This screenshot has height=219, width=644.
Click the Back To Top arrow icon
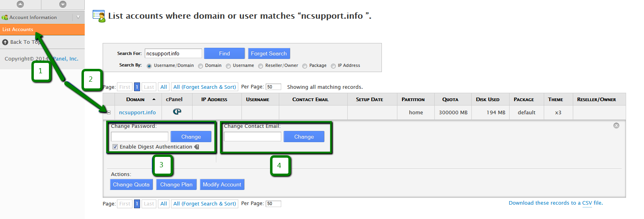click(x=5, y=42)
